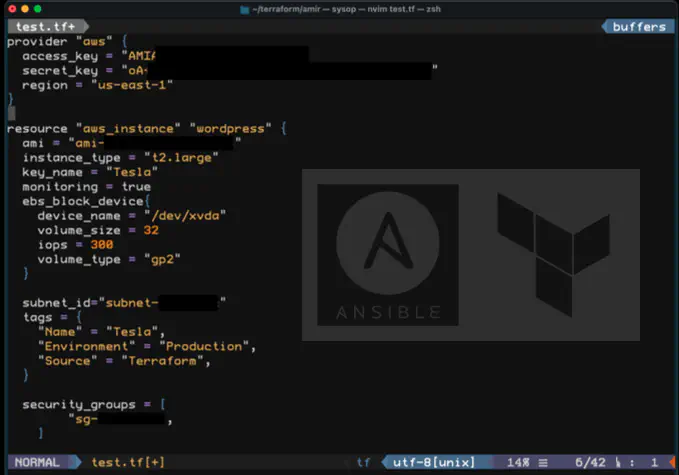Close the terminal window with red button

click(12, 9)
